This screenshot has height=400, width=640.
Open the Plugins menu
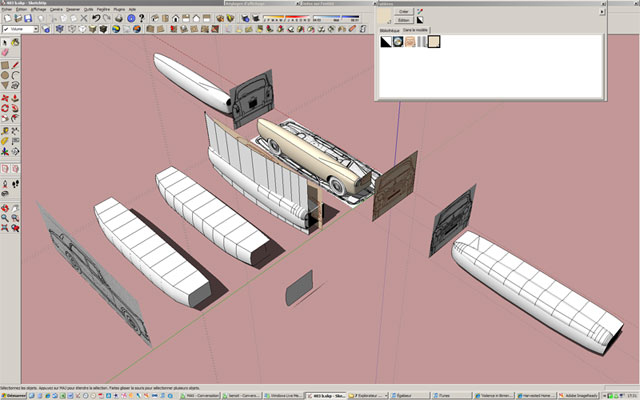point(118,9)
